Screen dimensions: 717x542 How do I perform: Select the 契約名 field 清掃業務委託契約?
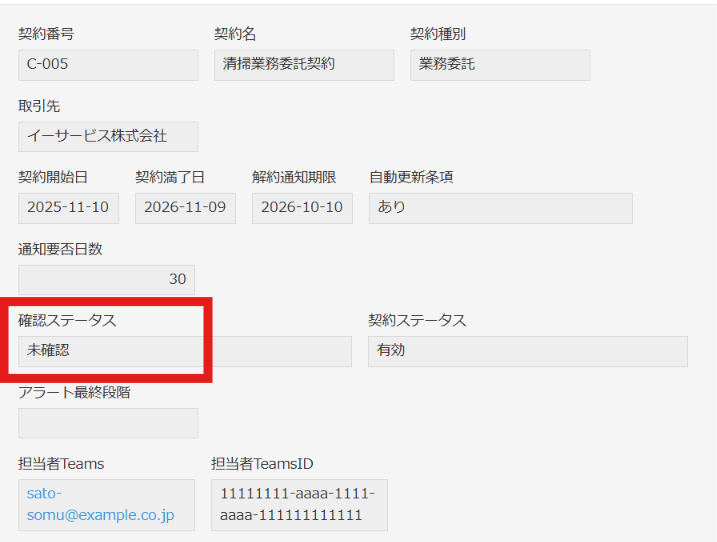[x=304, y=65]
